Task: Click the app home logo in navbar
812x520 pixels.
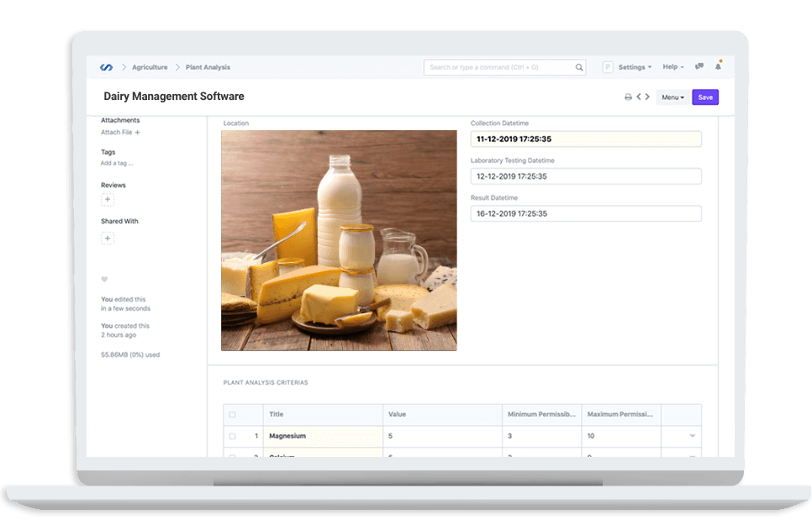Action: pos(108,66)
